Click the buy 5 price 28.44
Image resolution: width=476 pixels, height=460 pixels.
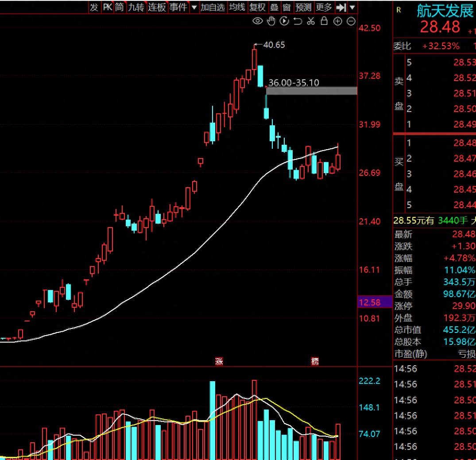click(464, 205)
